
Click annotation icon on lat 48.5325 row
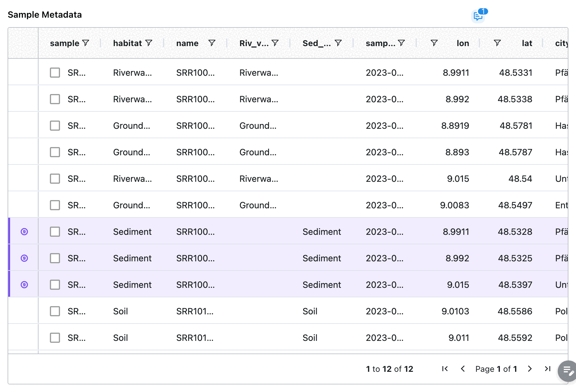pos(24,258)
